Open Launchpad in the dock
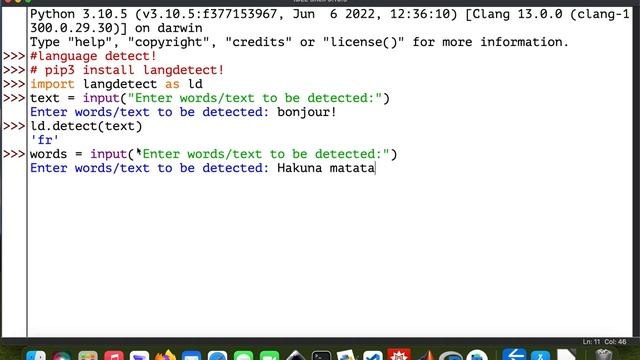The width and height of the screenshot is (640, 360). click(x=88, y=356)
